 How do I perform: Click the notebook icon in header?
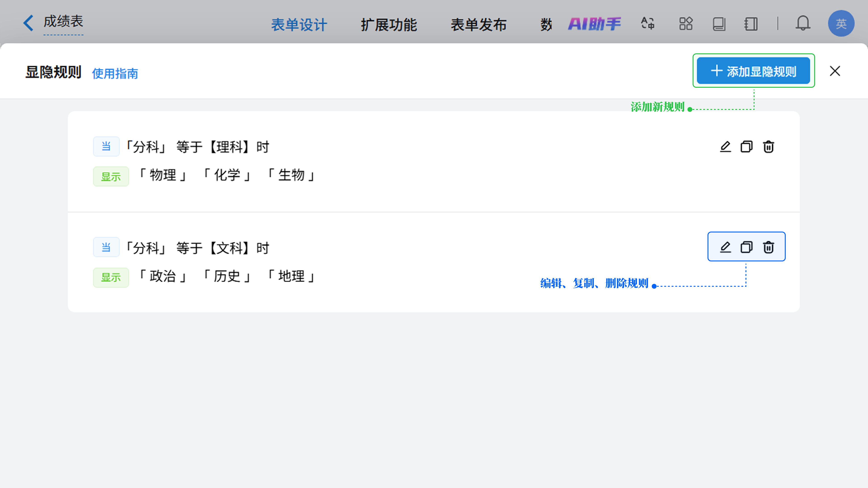(x=751, y=24)
